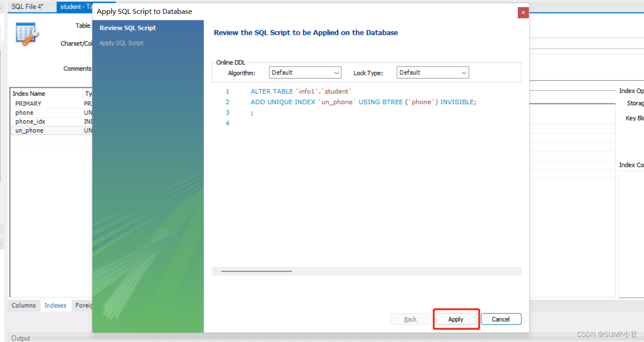
Task: Switch to the SQL File 4* tab
Action: [28, 7]
